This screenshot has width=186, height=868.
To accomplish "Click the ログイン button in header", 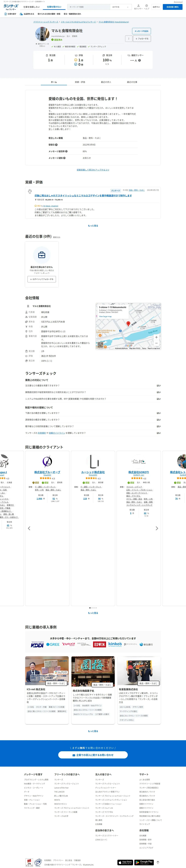I will [156, 7].
